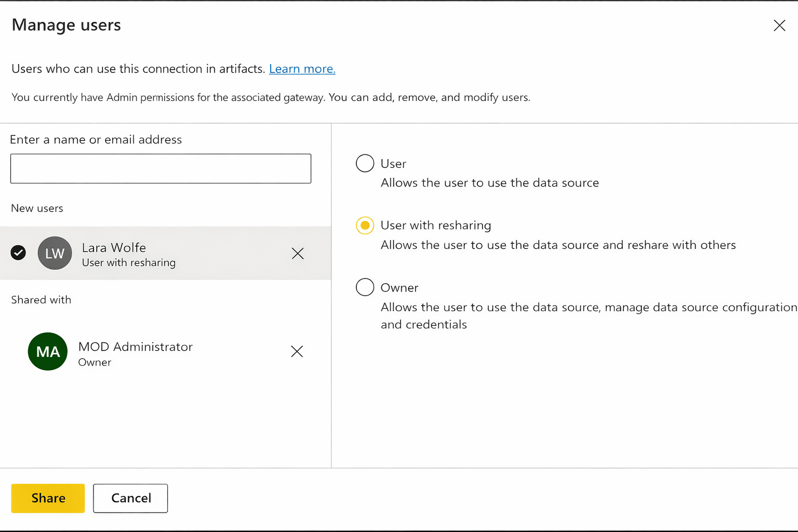Click the Owner role text under MOD Administrator
The image size is (798, 532).
[95, 363]
